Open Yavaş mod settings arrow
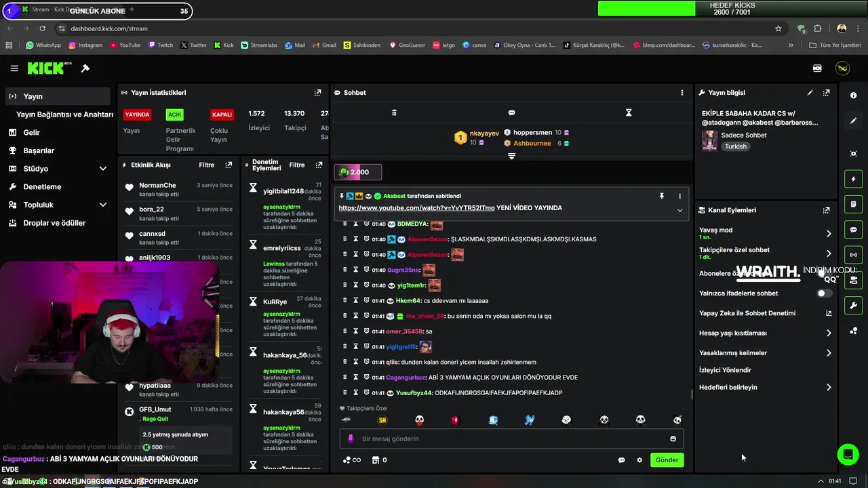Image resolution: width=868 pixels, height=488 pixels. (829, 234)
